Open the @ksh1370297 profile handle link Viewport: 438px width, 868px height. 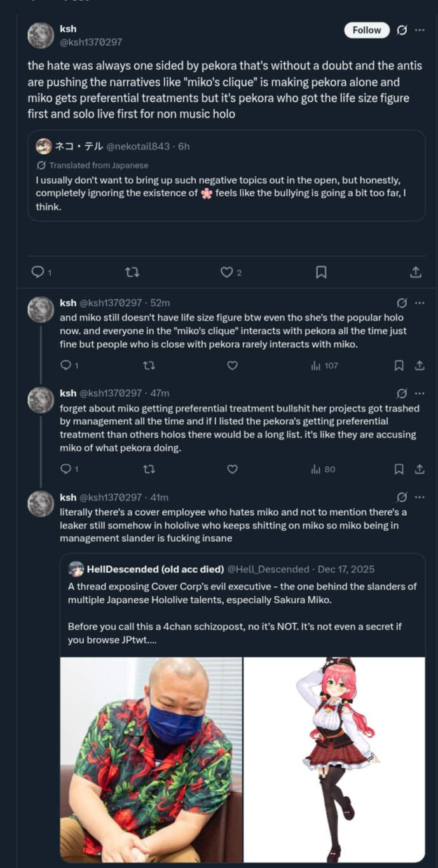click(91, 42)
